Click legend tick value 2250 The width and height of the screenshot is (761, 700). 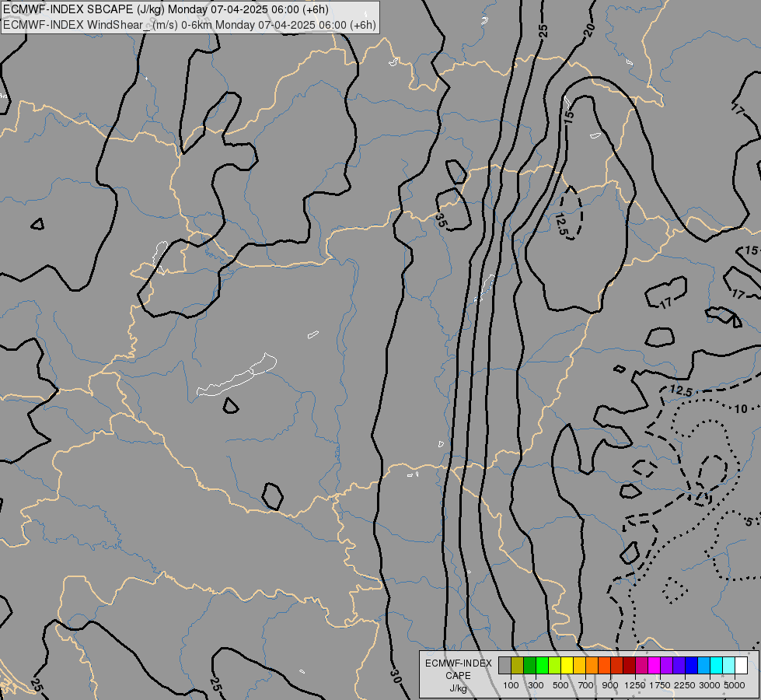(x=685, y=685)
